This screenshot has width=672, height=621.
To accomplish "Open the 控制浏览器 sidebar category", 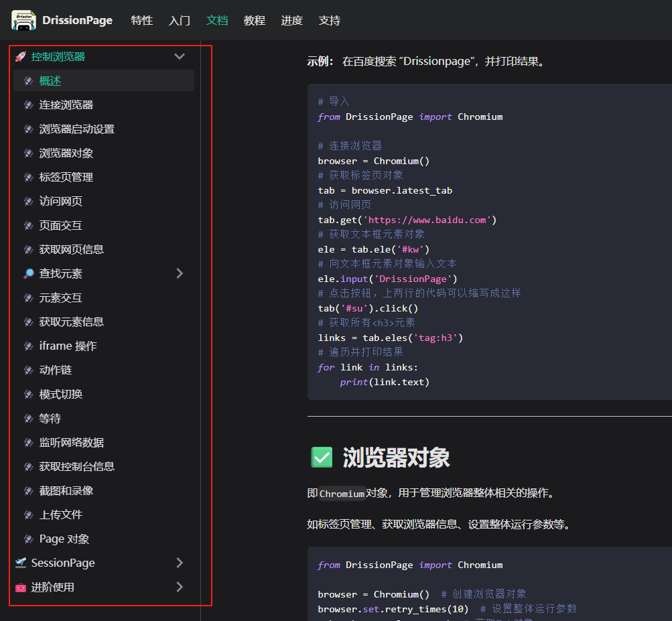I will (x=58, y=56).
